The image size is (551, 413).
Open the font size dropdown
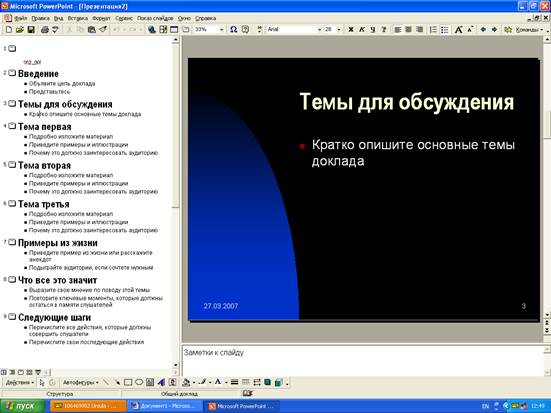(339, 30)
